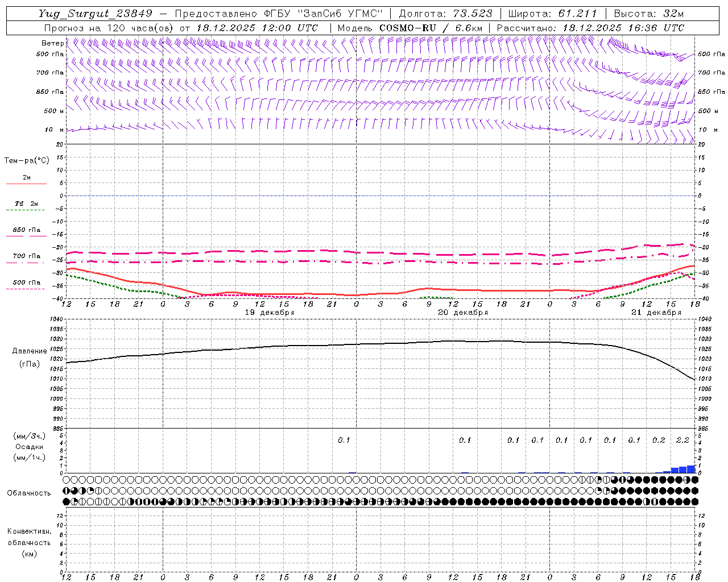Screen dimensions: 728x582
Task: Select the Модель COSMO-RU / 6.6км text
Action: [410, 28]
